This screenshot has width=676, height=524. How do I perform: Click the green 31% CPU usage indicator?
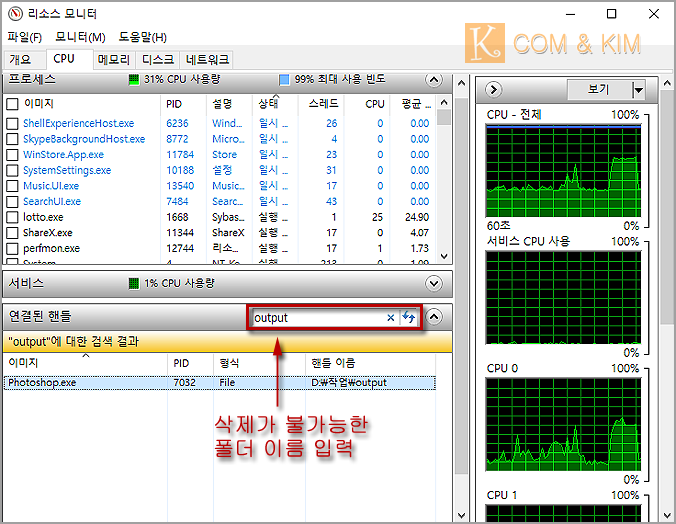134,79
